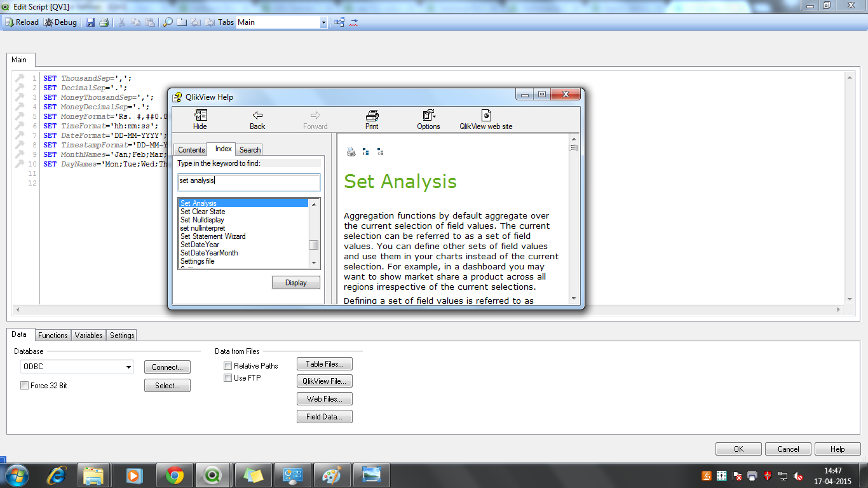Open Find with the magnifier icon
Viewport: 868px width, 488px height.
[x=168, y=22]
